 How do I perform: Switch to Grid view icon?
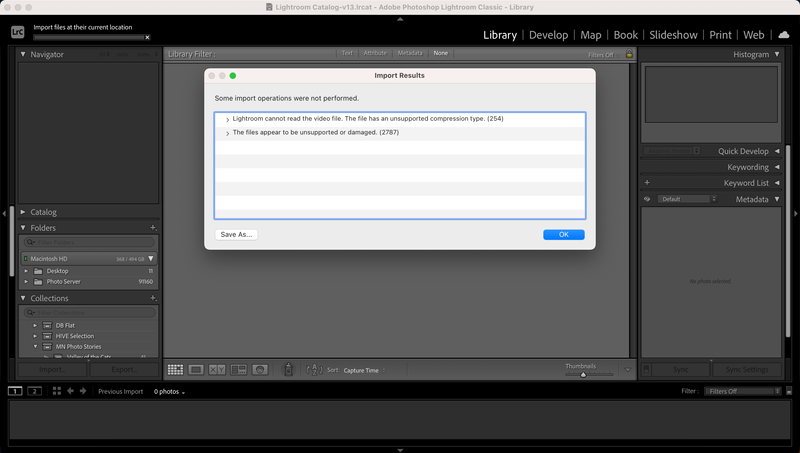tap(175, 370)
